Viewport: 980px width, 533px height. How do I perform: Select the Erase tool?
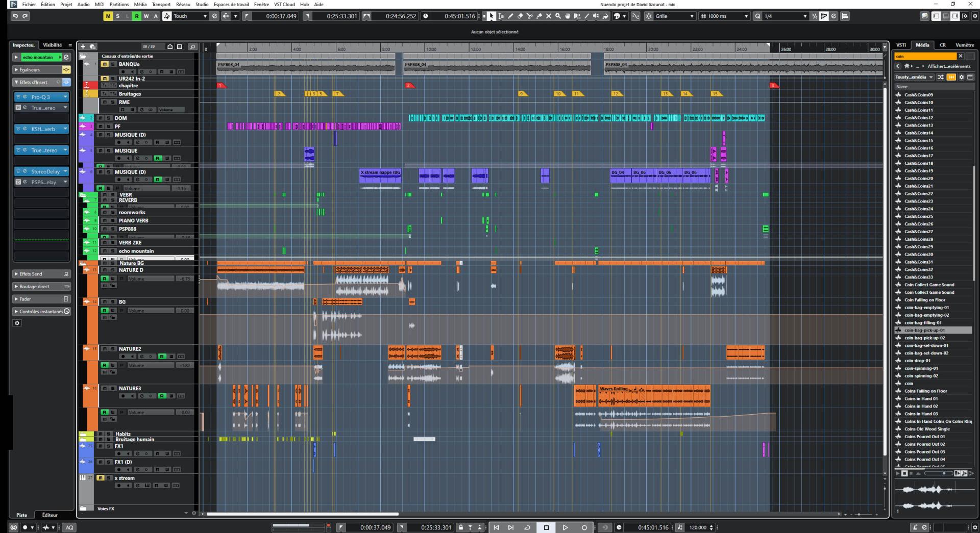[x=520, y=16]
